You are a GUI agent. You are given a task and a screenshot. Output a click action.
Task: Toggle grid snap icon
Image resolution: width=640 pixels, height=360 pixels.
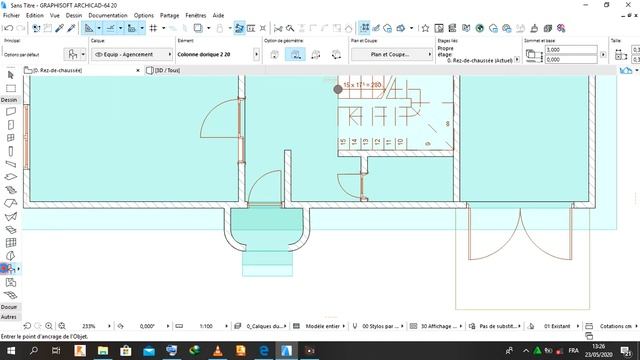point(153,28)
